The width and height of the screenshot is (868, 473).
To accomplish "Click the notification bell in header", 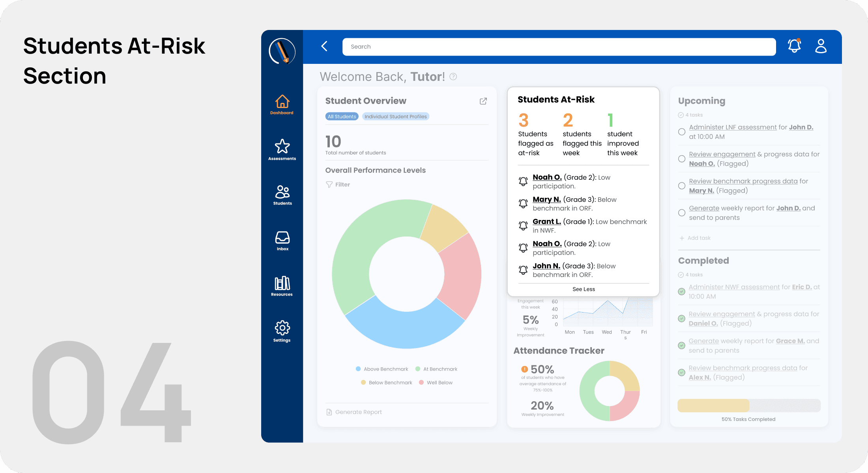I will pyautogui.click(x=794, y=46).
